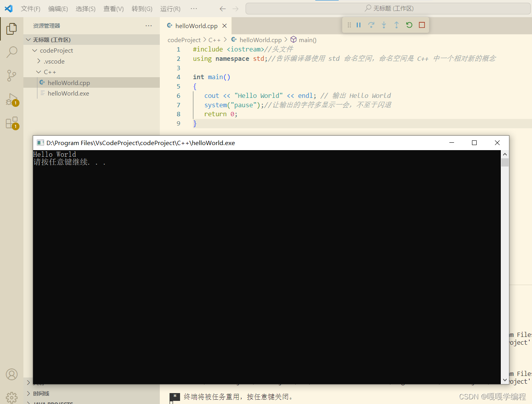This screenshot has height=404, width=532.
Task: Collapse the 无标题 (工作区) section
Action: 92,40
